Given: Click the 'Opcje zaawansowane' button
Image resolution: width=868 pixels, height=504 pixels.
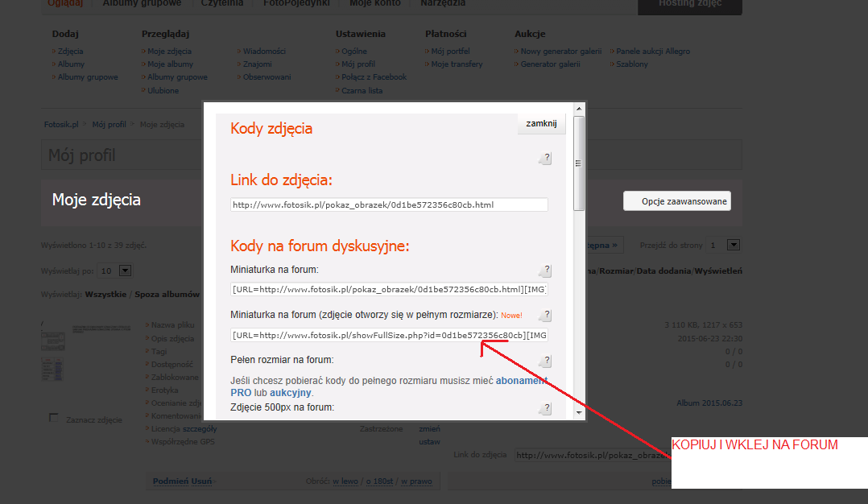Looking at the screenshot, I should 677,201.
